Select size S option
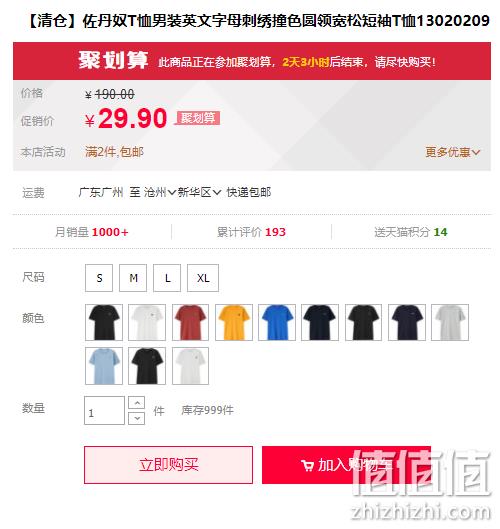The width and height of the screenshot is (500, 529). 99,278
